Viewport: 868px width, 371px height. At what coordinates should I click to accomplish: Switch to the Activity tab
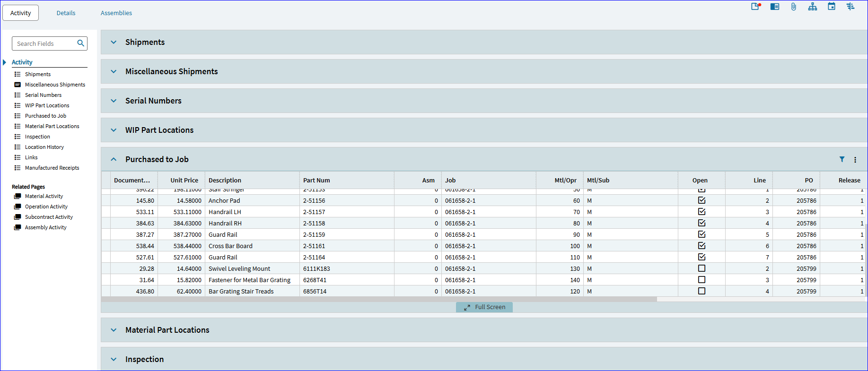(x=21, y=13)
